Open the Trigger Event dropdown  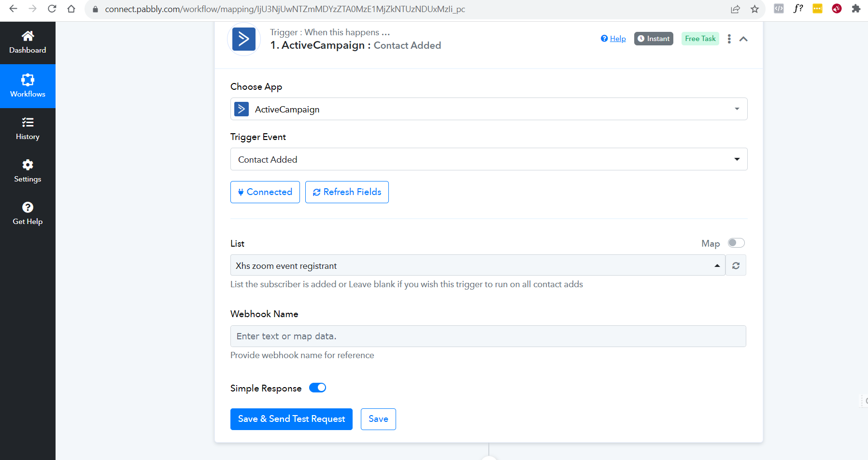(489, 159)
